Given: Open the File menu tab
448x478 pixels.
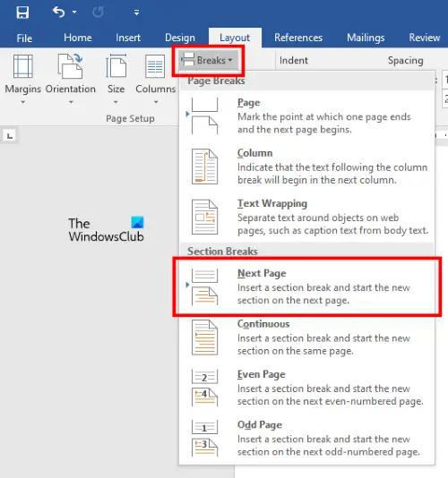Looking at the screenshot, I should tap(24, 38).
